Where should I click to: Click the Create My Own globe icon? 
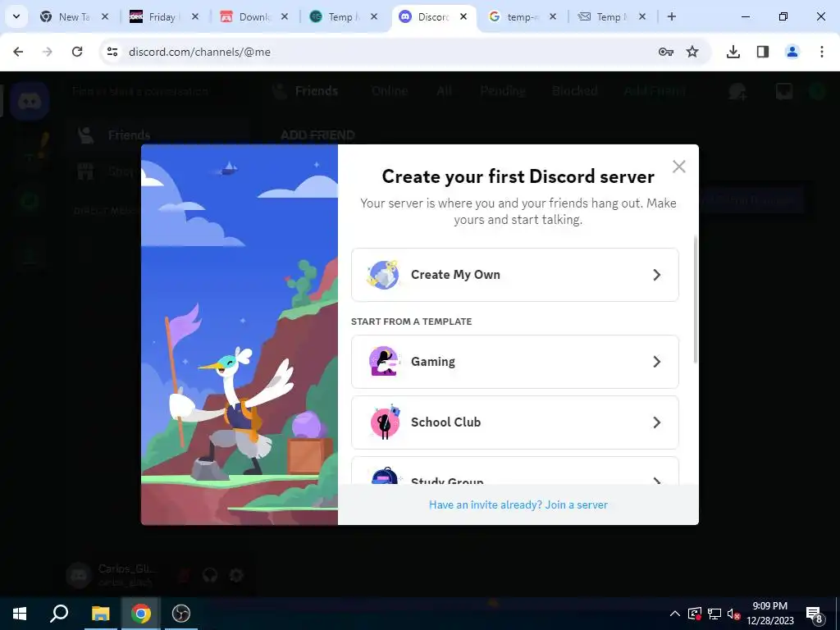tap(383, 275)
